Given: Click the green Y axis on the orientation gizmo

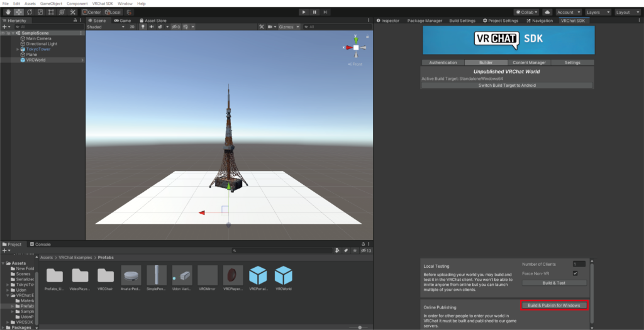Looking at the screenshot, I should point(356,40).
